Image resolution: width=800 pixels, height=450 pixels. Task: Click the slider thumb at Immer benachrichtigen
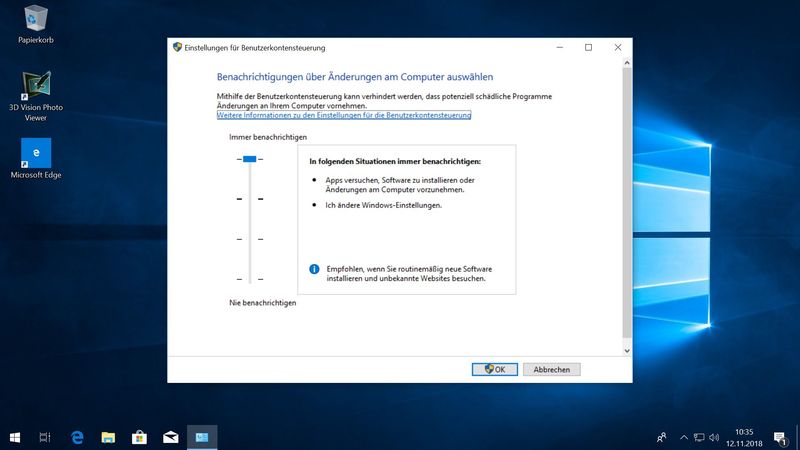point(249,159)
